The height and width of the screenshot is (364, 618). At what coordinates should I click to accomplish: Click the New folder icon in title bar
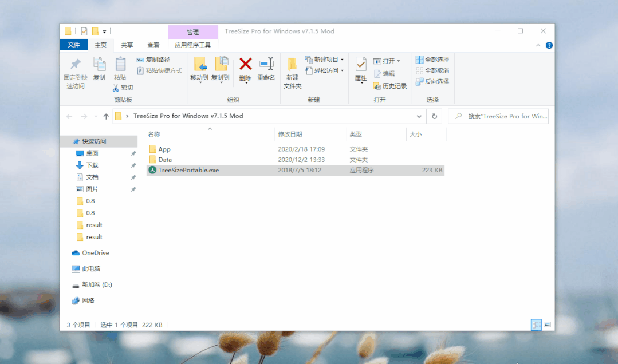(95, 31)
